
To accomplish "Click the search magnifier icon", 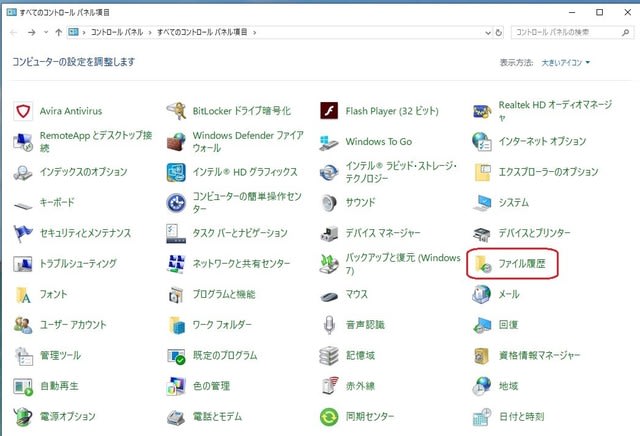I will point(625,32).
